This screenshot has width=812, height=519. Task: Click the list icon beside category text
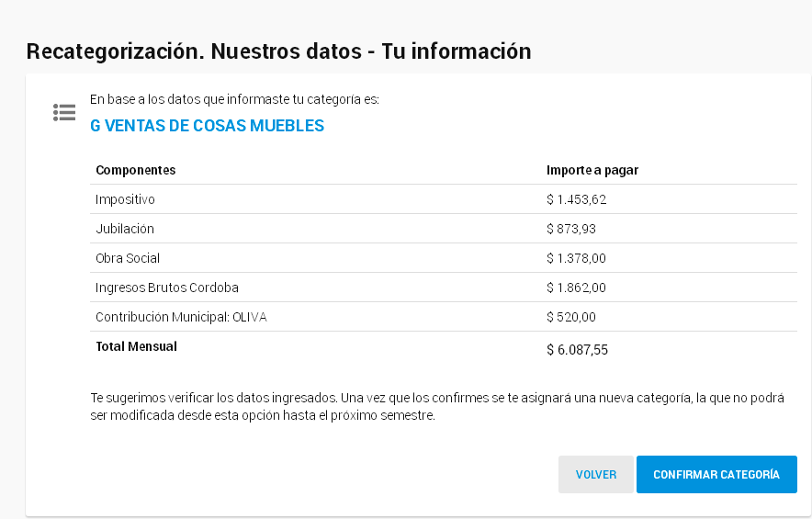(x=64, y=113)
